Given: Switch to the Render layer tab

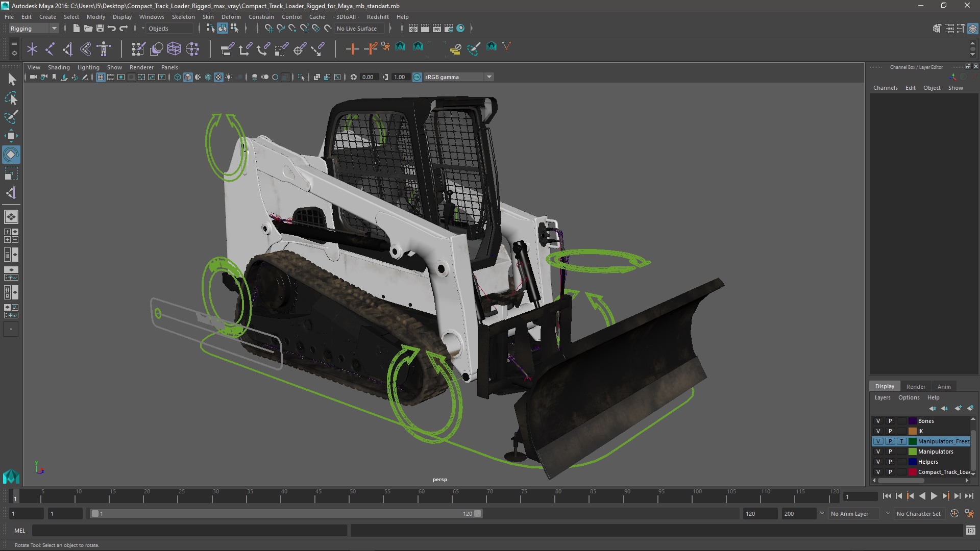Looking at the screenshot, I should 916,387.
